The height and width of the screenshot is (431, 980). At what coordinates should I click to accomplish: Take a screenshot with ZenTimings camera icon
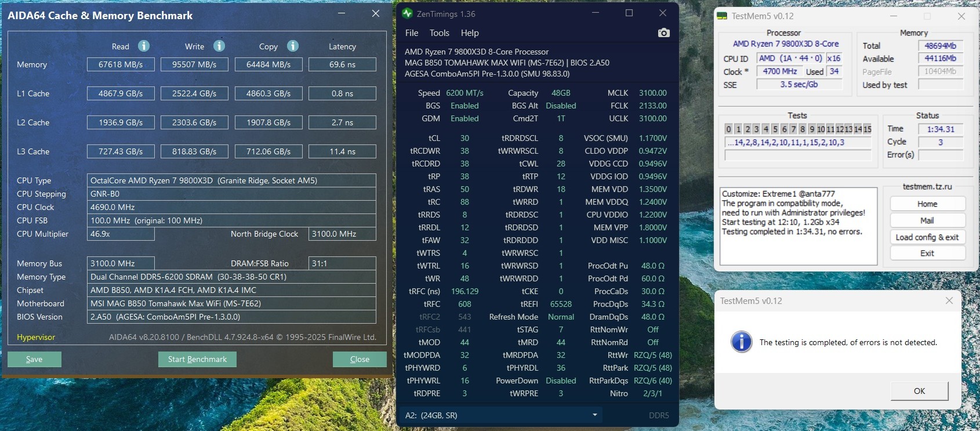(x=664, y=33)
